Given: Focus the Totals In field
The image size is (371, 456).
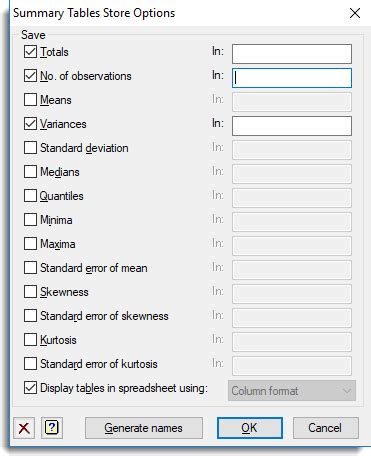Looking at the screenshot, I should [292, 54].
